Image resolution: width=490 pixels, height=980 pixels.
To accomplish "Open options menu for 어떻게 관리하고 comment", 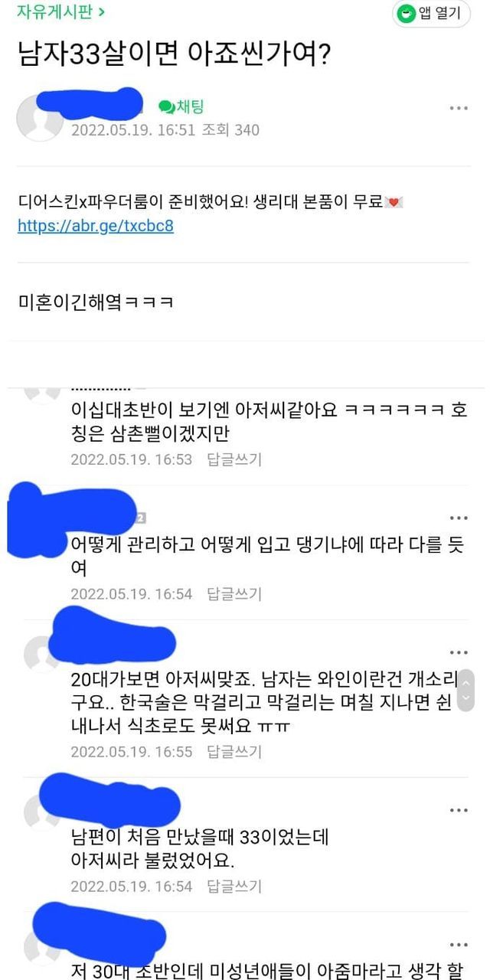I will tap(459, 518).
